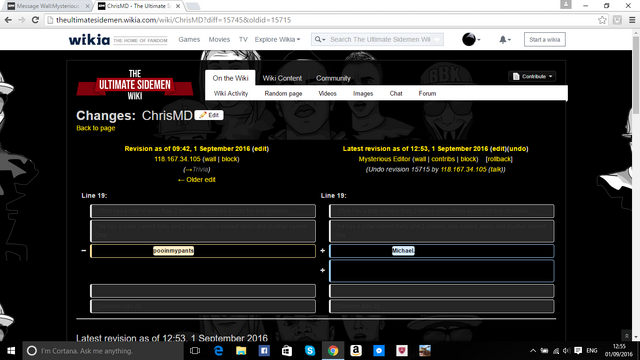
Task: Click the browser forward arrow
Action: click(22, 20)
